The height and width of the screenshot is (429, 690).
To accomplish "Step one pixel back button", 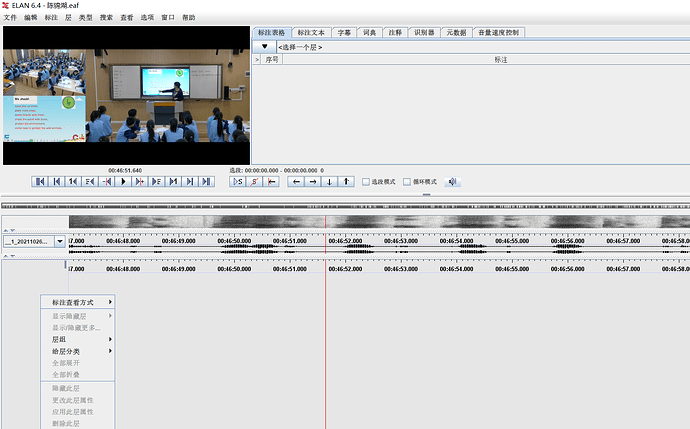I will click(106, 181).
